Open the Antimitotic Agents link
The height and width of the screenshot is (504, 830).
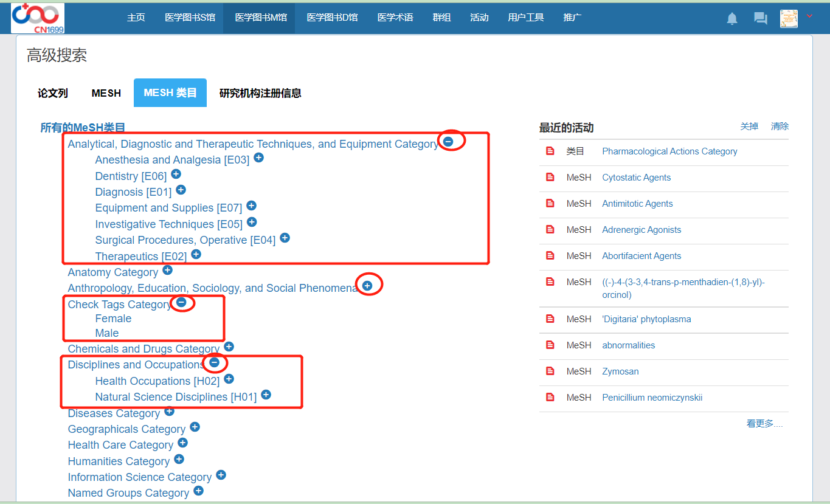(x=637, y=204)
